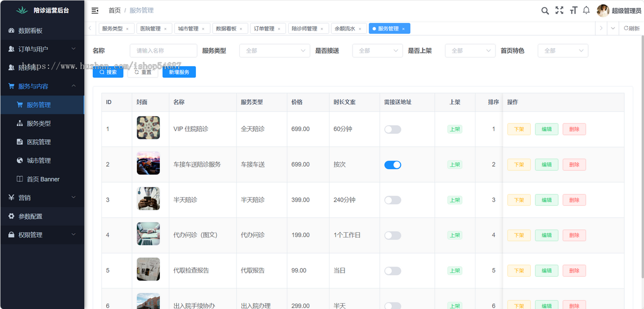Screen dimensions: 644x309
Task: Collapse sidebar with hamburger icon
Action: pyautogui.click(x=95, y=11)
